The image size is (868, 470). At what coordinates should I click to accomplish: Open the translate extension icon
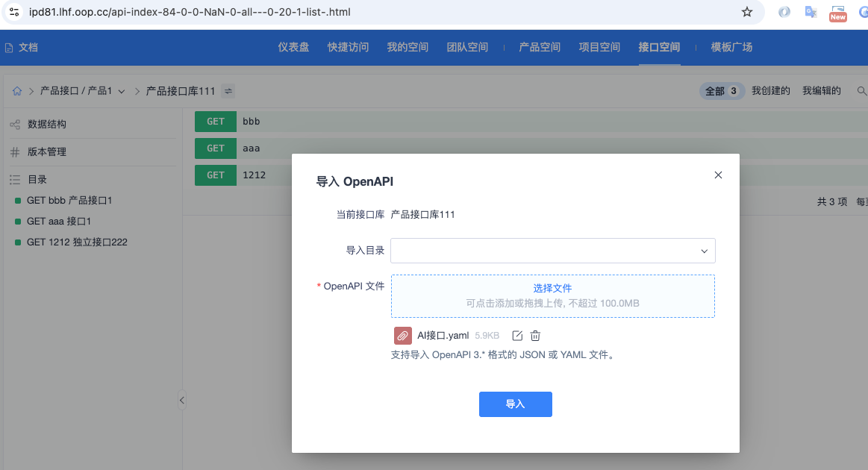point(811,12)
